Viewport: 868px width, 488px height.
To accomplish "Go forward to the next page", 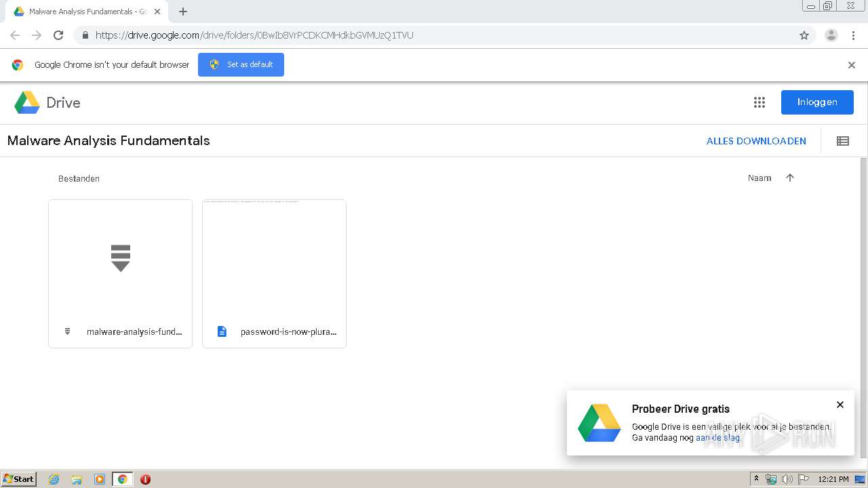I will [37, 35].
